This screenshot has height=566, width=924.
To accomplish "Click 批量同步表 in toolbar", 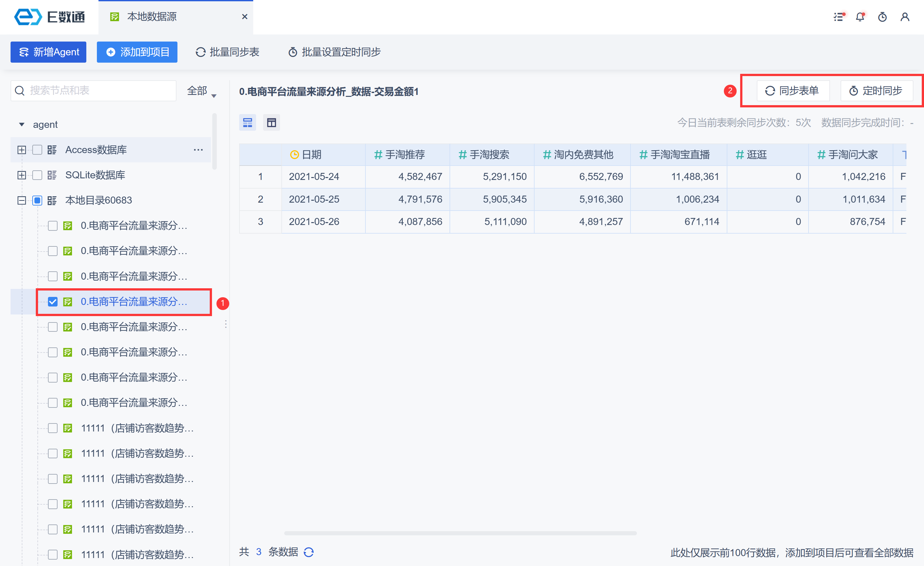I will pyautogui.click(x=228, y=52).
